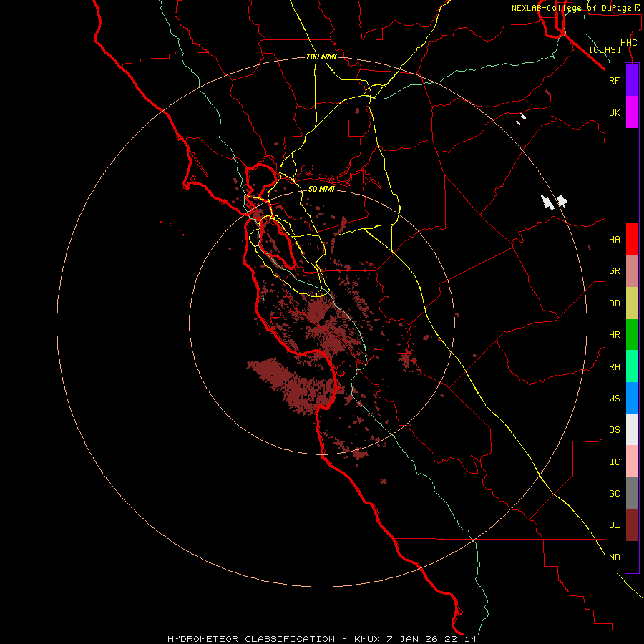Click the ND black legend swatch
Viewport: 644px width, 644px height.
(632, 557)
